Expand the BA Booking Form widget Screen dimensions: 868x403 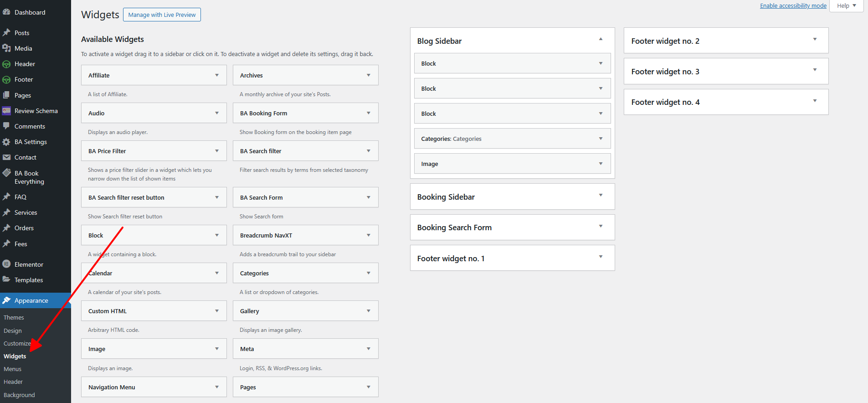click(x=369, y=113)
